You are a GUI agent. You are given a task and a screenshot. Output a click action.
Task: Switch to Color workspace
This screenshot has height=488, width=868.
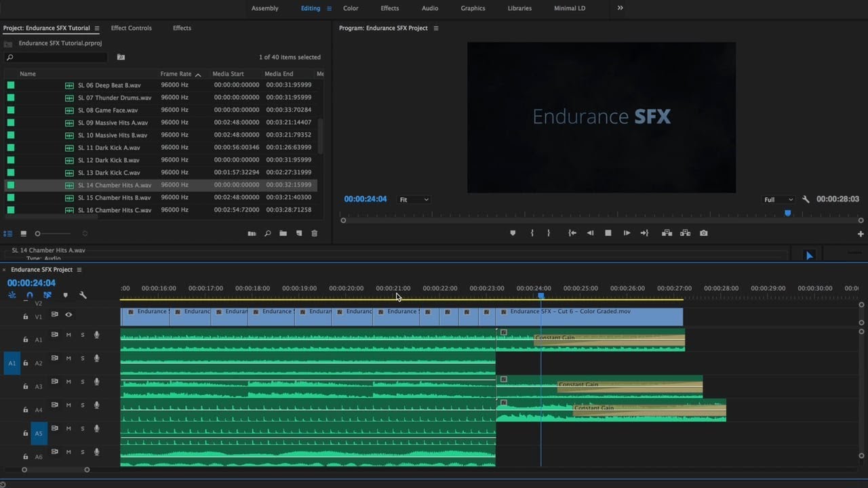click(351, 8)
